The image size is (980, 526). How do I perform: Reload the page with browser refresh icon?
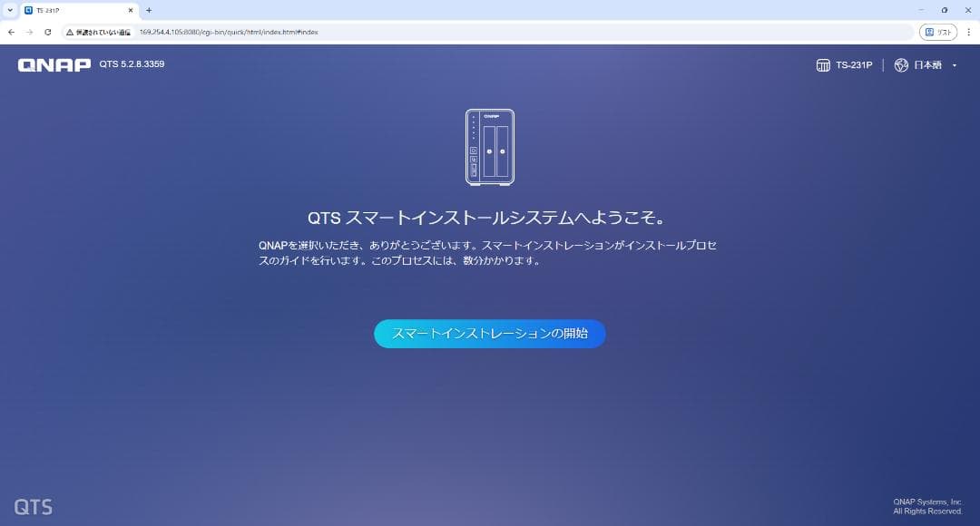48,32
